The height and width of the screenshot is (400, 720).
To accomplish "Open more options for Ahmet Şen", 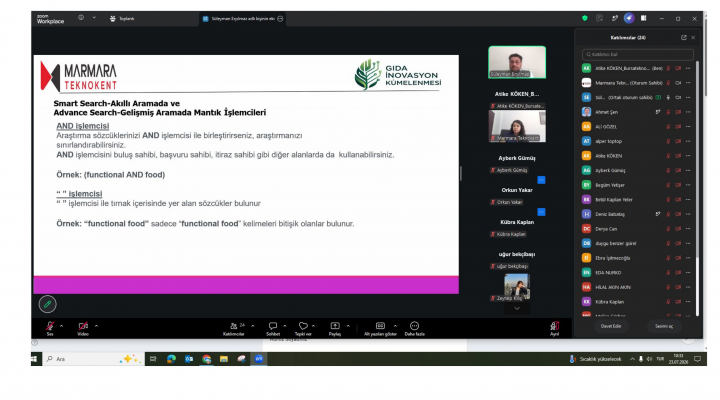I will pos(688,112).
